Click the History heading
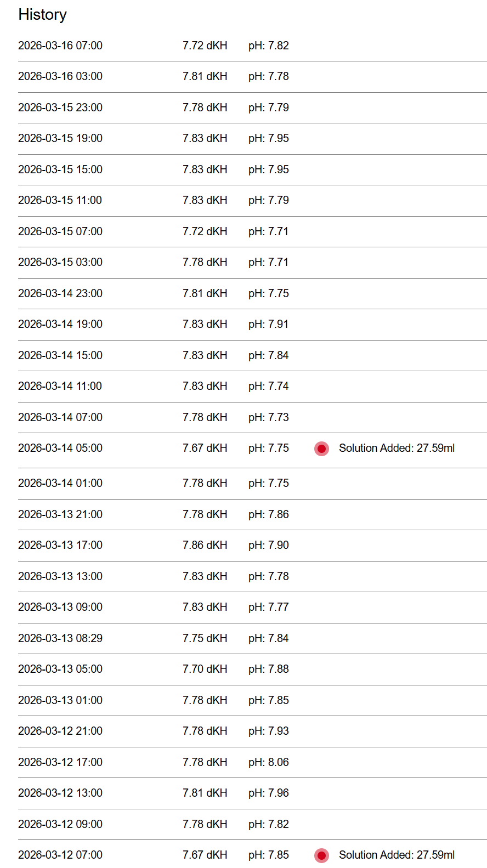This screenshot has width=487, height=868. [x=42, y=15]
